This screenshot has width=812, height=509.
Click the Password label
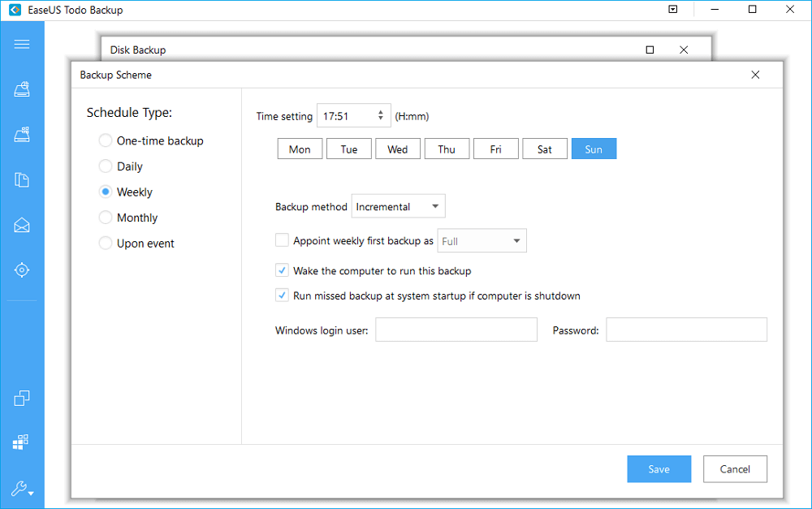(x=576, y=330)
